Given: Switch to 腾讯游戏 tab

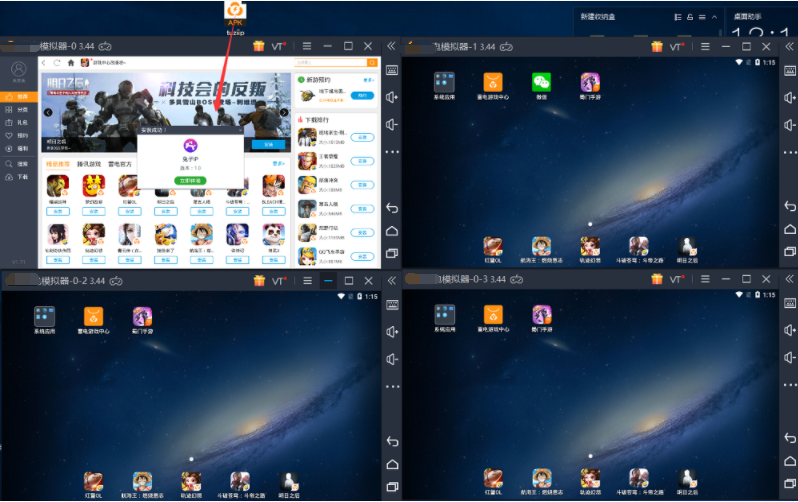Looking at the screenshot, I should coord(89,164).
